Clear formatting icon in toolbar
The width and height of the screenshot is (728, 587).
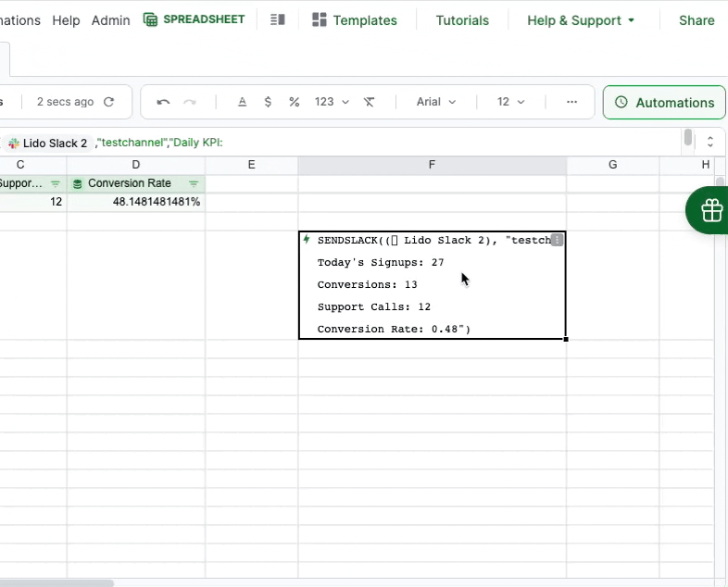[x=369, y=102]
